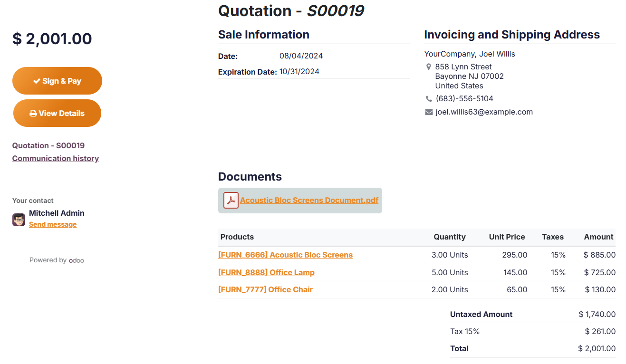Click the Products column header

237,237
